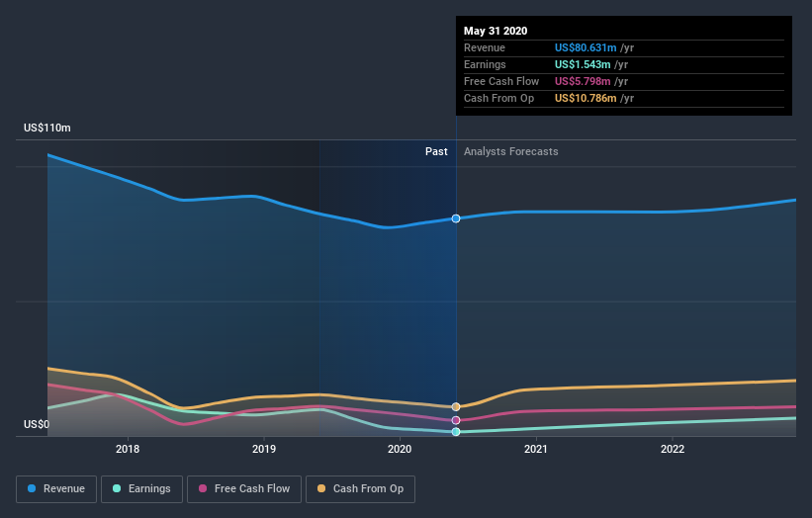Click the 2018 x-axis label
The height and width of the screenshot is (518, 812).
tap(128, 449)
